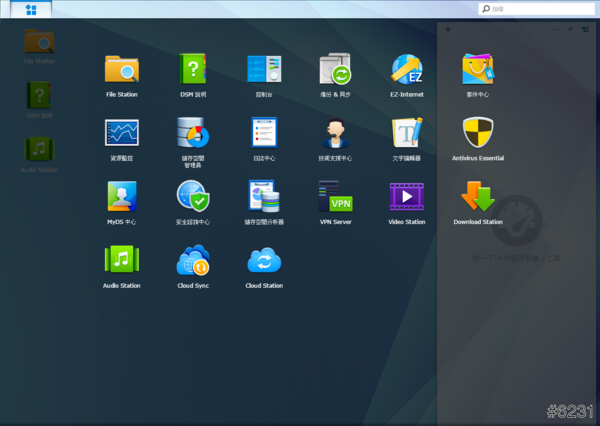The width and height of the screenshot is (600, 426).
Task: Open Download Station
Action: (x=477, y=196)
